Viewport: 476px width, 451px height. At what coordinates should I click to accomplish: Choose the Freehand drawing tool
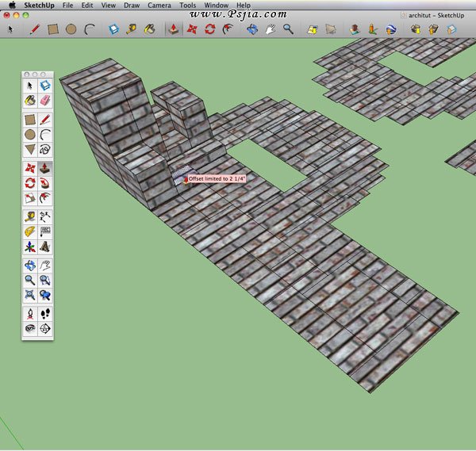45,149
